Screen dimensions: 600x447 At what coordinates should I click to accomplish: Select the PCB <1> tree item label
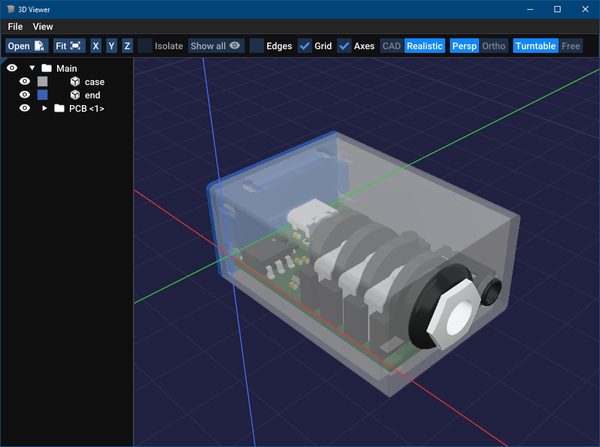point(86,109)
